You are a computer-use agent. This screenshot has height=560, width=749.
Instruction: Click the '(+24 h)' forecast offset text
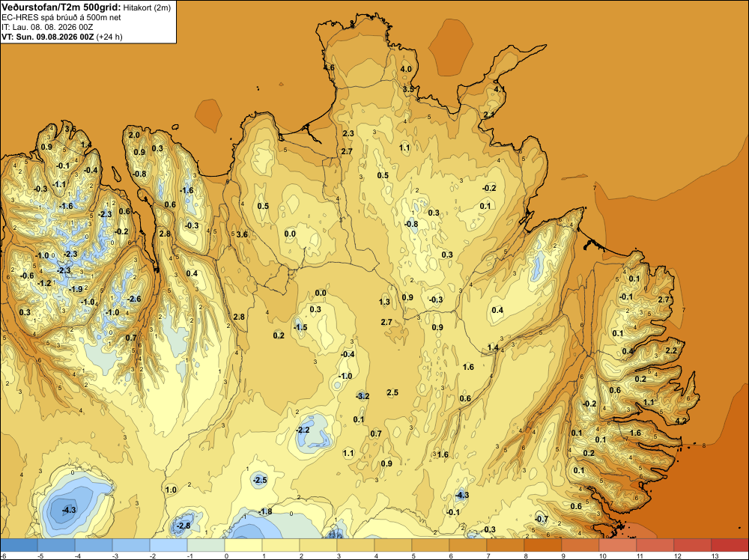click(109, 37)
